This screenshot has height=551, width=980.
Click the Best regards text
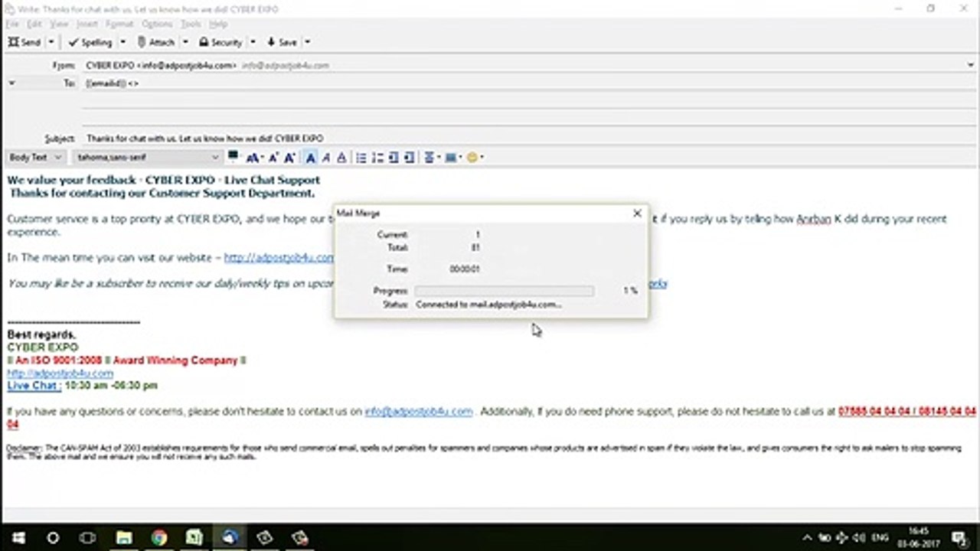[41, 334]
